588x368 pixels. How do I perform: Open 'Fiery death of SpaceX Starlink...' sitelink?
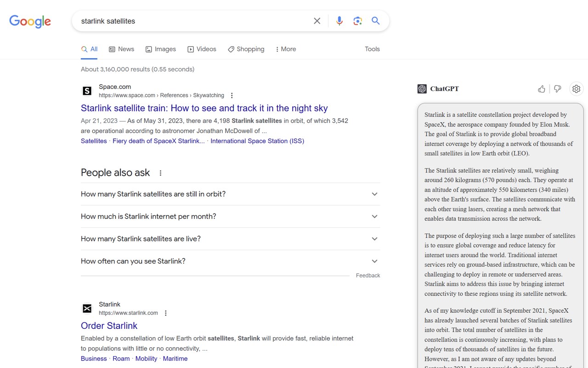pyautogui.click(x=158, y=141)
